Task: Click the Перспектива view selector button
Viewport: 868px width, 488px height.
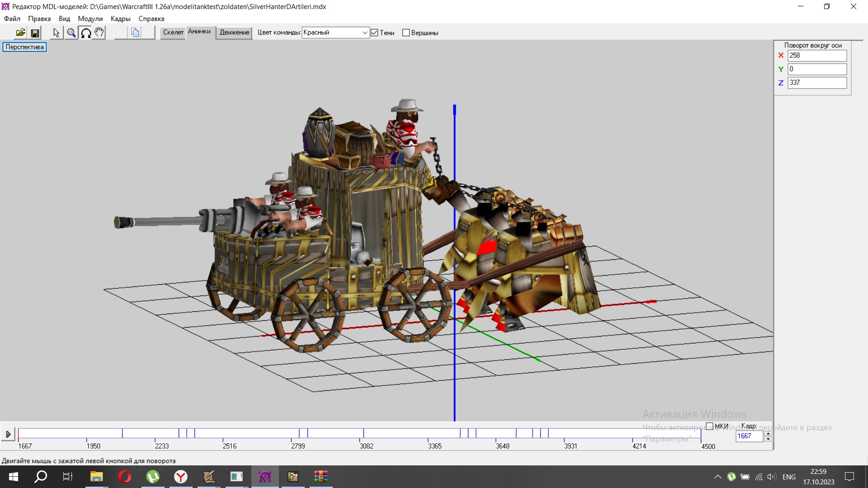Action: coord(24,47)
